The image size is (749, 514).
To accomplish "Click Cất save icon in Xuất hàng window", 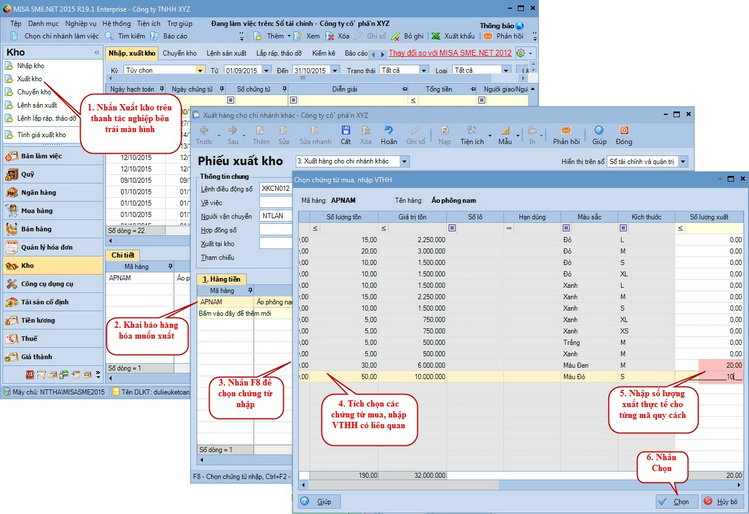I will (345, 135).
